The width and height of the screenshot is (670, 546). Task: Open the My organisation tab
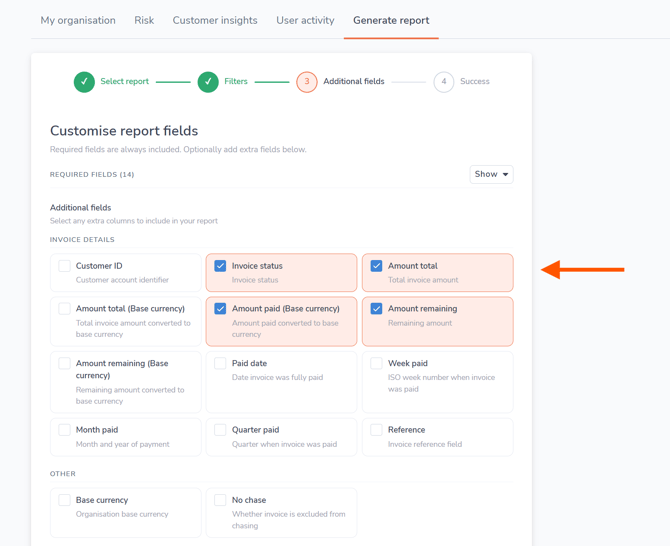78,20
